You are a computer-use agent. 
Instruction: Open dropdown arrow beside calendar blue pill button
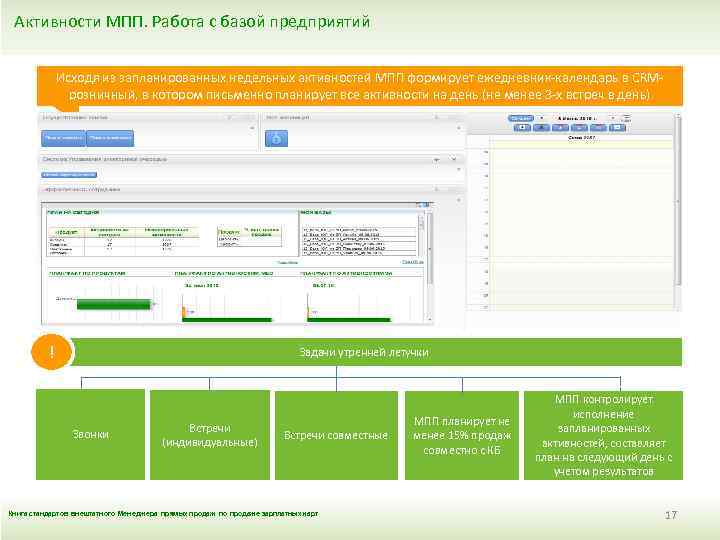[x=541, y=118]
